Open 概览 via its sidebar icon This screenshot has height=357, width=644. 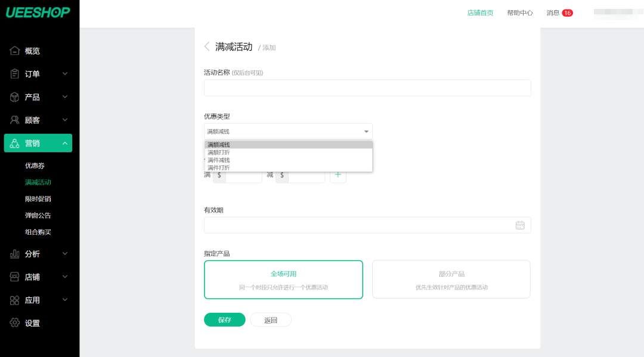[x=15, y=51]
